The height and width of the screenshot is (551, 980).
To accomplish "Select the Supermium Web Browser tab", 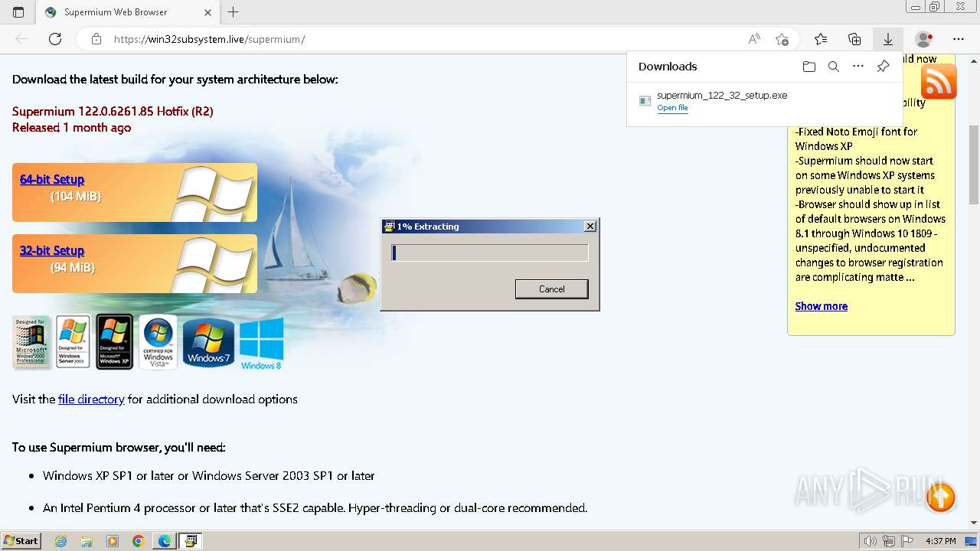I will click(129, 12).
